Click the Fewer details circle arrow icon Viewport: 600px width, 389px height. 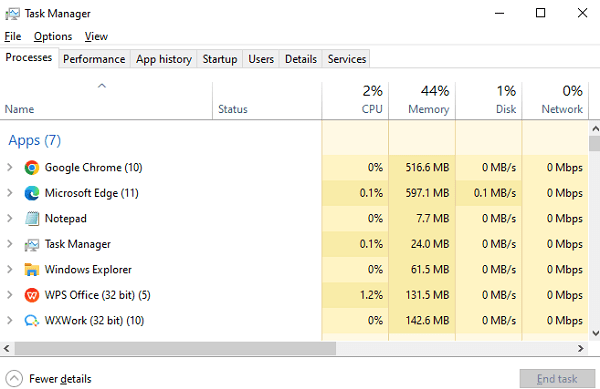[14, 379]
